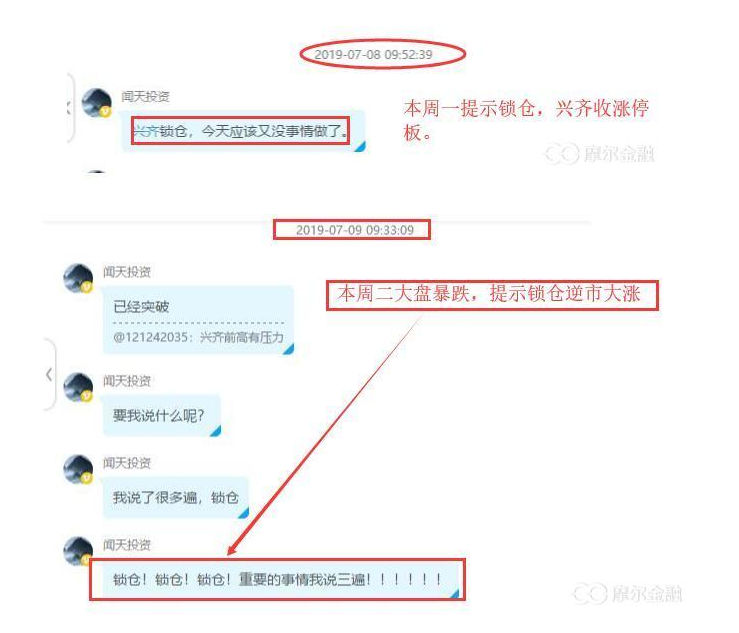Click the upper side panel chevron handle

[69, 108]
